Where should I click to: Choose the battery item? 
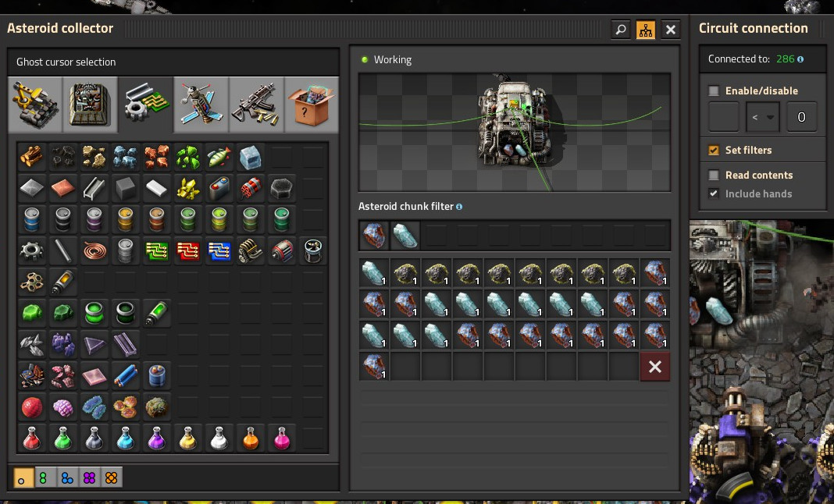[219, 188]
